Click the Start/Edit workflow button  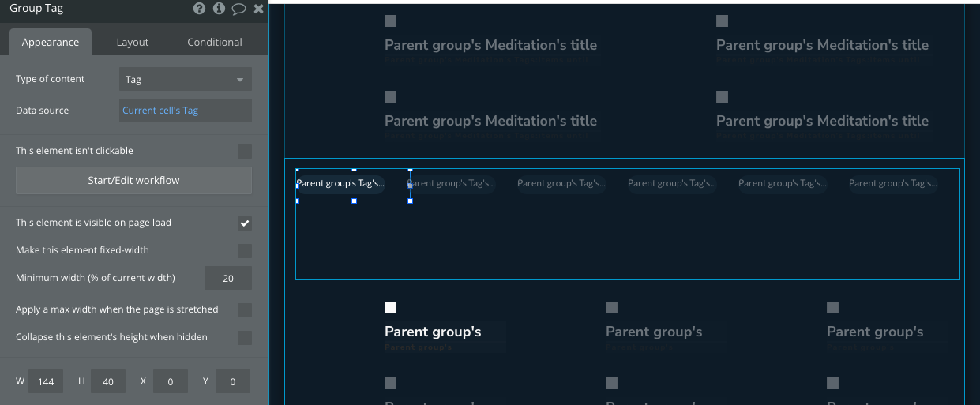coord(133,180)
